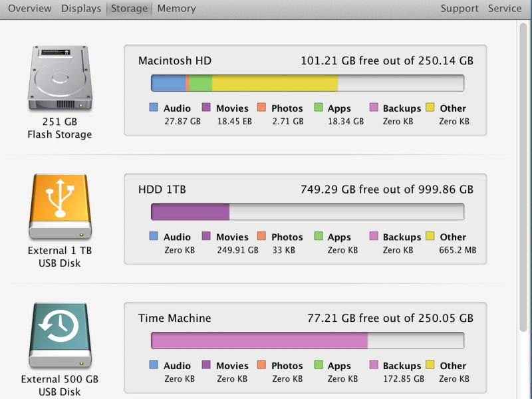Click Time Machine blue Audio swatch
Viewport: 532px width, 399px height.
154,364
